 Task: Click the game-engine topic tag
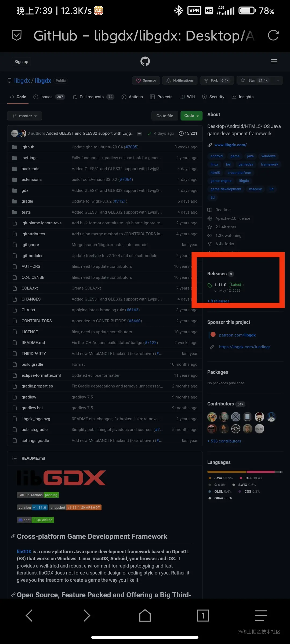(x=221, y=181)
